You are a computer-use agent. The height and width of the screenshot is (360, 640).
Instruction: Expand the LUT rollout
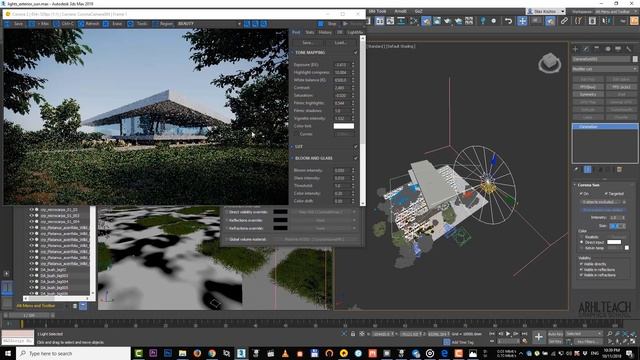point(292,147)
